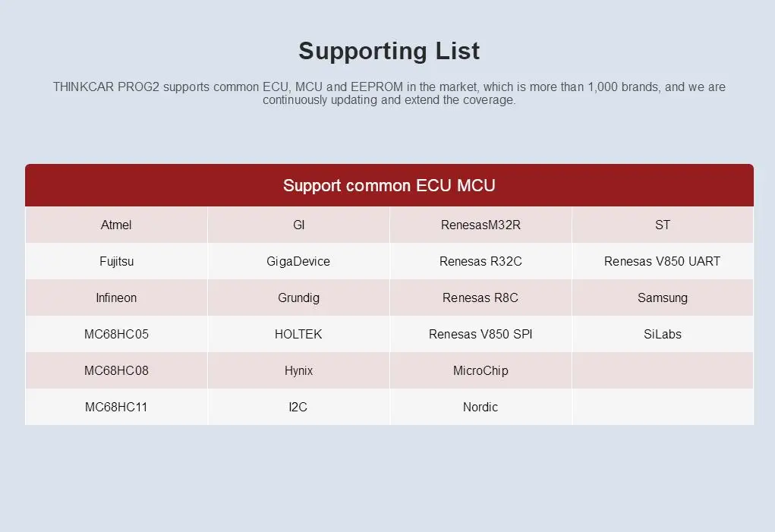Select the RenesasM32R cell

click(480, 225)
